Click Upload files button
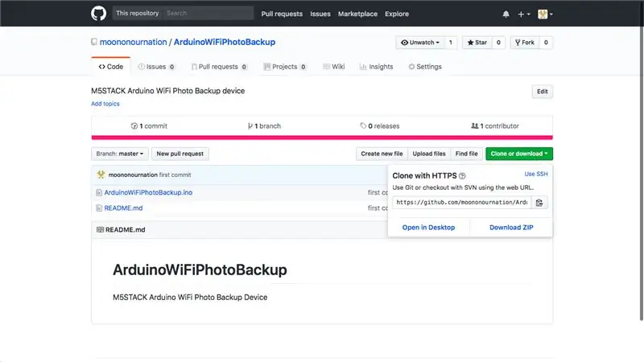The height and width of the screenshot is (362, 644). (429, 154)
